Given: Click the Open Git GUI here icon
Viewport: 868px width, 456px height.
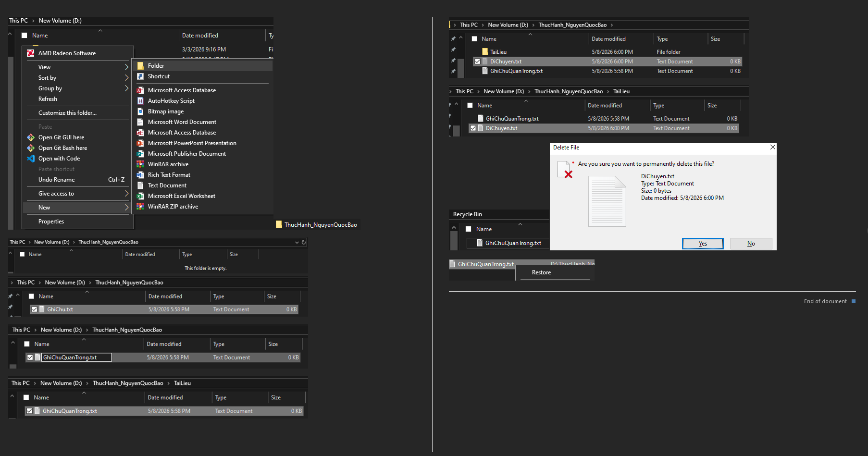Looking at the screenshot, I should [31, 137].
